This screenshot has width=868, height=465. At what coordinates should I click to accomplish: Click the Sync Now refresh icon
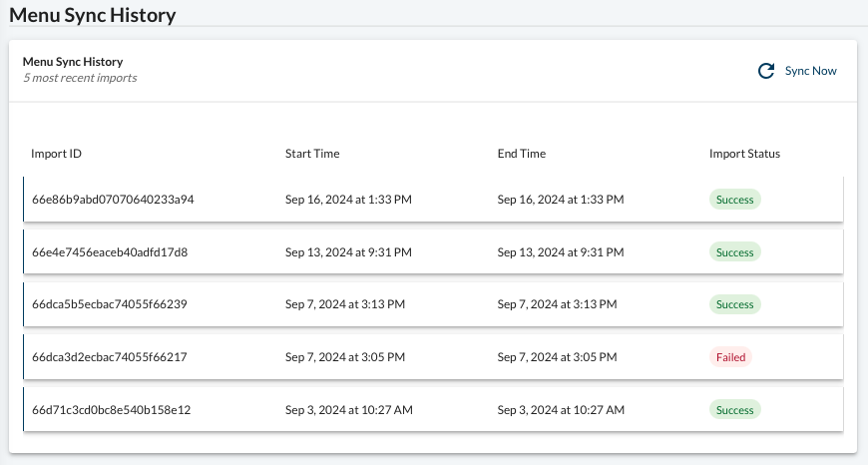pos(766,71)
